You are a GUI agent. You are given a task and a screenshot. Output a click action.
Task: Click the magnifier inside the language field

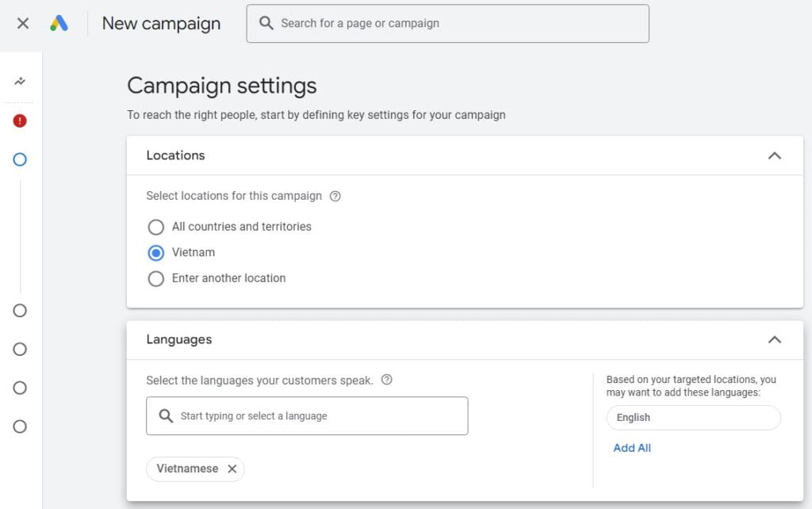[x=165, y=415]
